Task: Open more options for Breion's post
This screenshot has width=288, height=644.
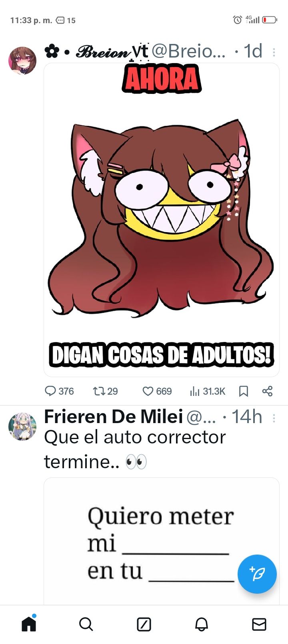Action: (274, 52)
